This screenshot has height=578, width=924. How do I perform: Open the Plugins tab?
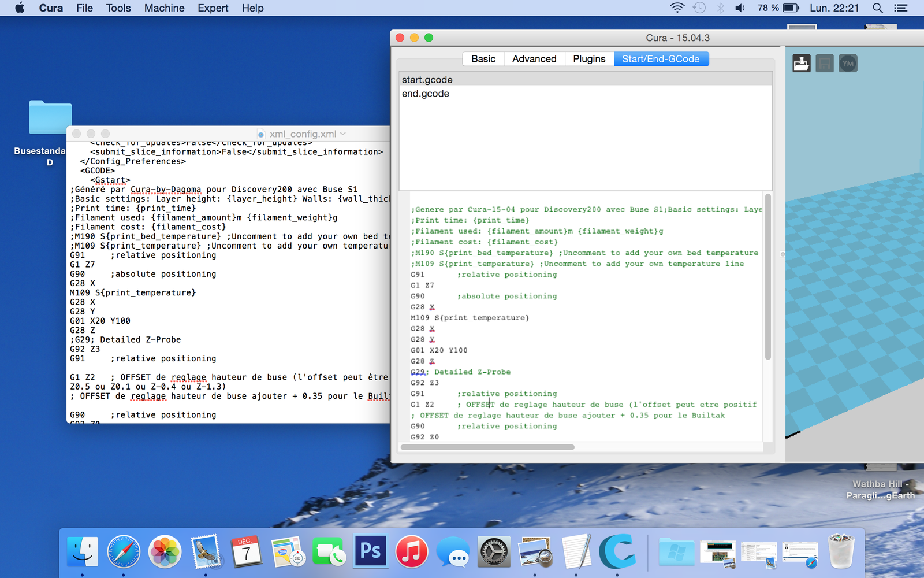coord(589,59)
